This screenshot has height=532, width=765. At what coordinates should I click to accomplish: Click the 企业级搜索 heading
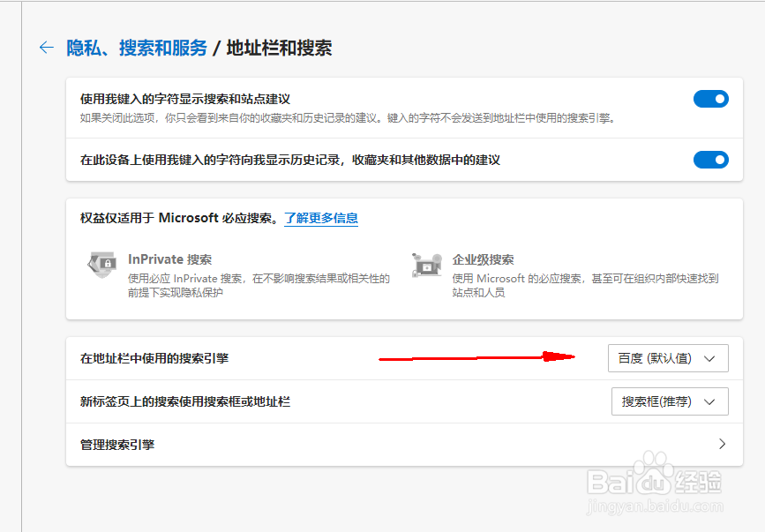pyautogui.click(x=483, y=259)
